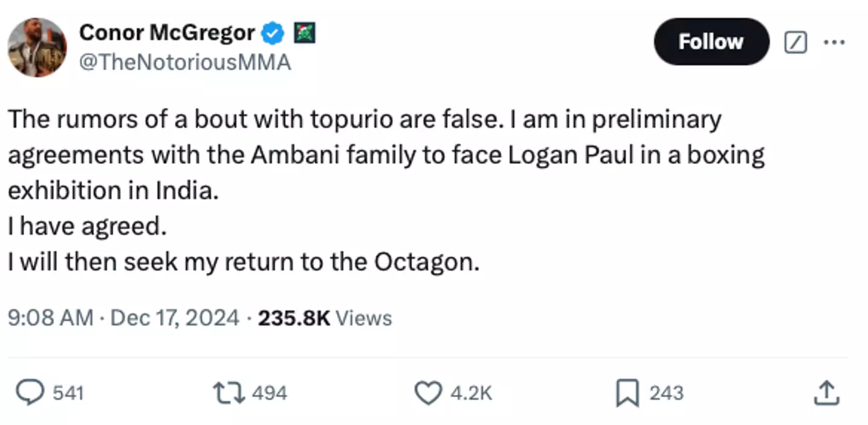Bookmark the post with the bookmark icon

point(627,393)
